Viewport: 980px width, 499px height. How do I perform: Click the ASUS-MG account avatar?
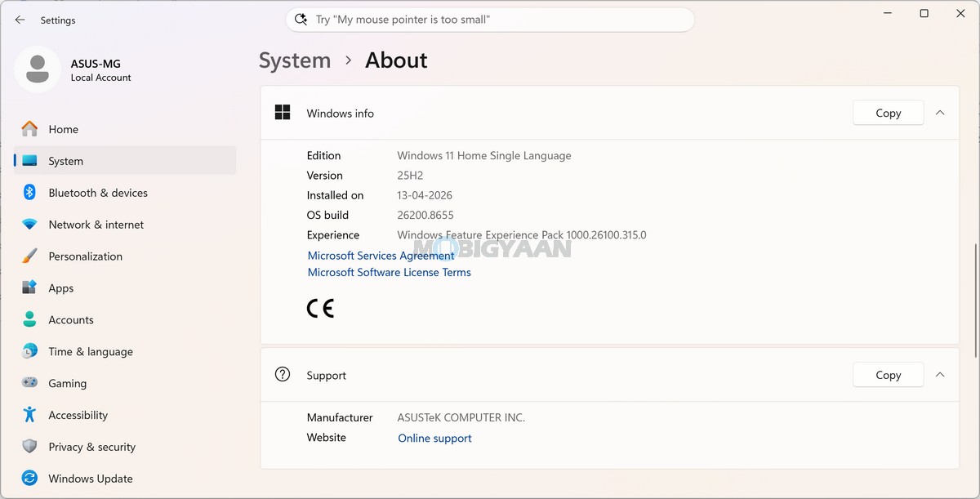point(37,69)
